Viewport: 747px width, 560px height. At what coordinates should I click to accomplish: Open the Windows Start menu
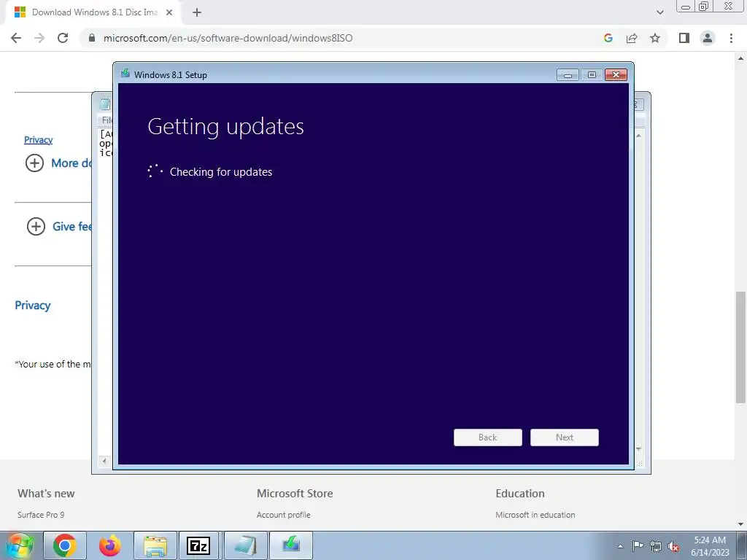(20, 545)
